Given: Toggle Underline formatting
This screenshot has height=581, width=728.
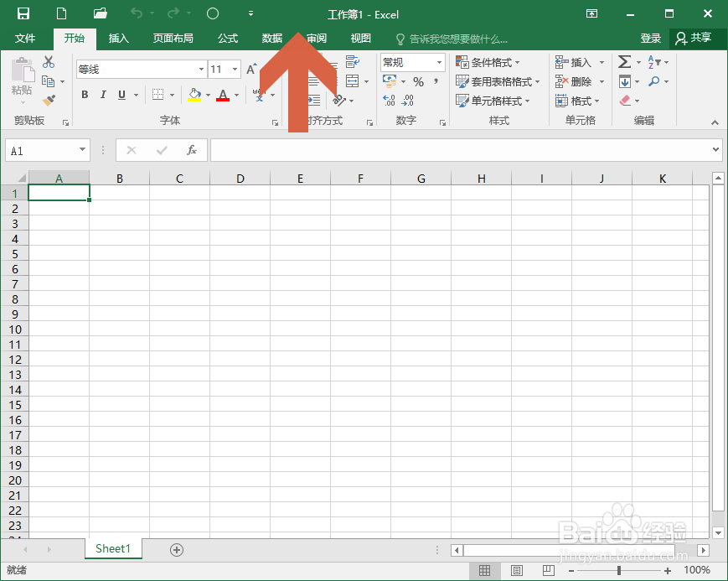Looking at the screenshot, I should pos(121,95).
